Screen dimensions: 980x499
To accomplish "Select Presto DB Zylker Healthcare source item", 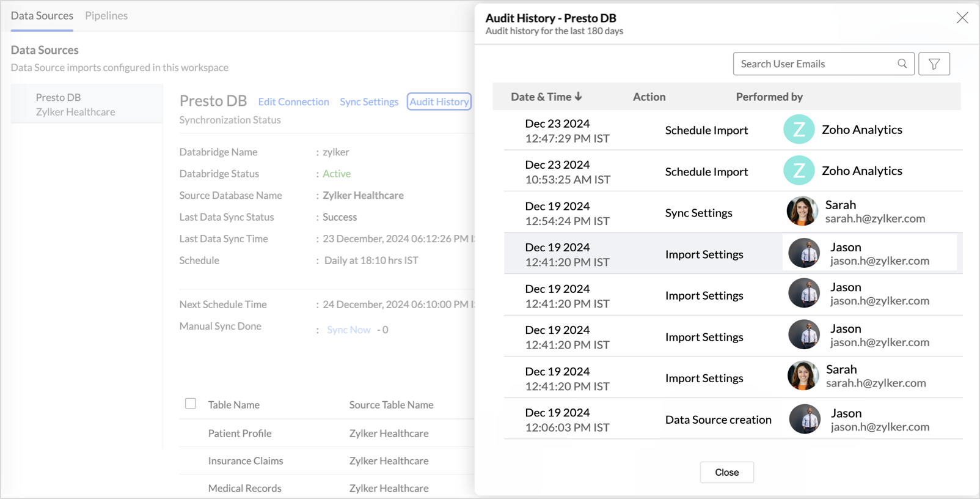I will point(87,104).
